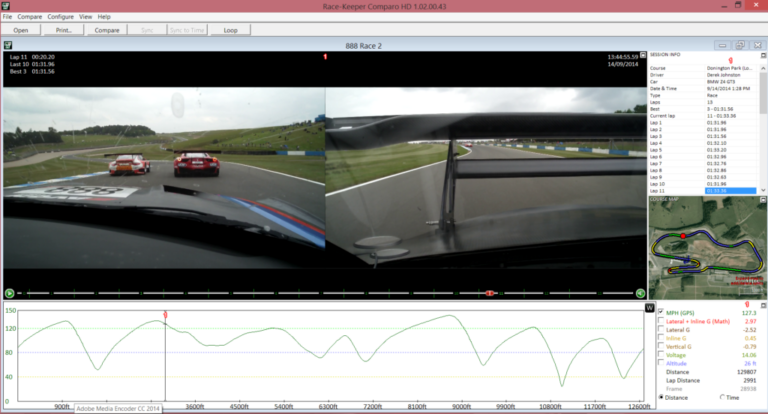Screen dimensions: 768x414
Task: Click the Open button in toolbar
Action: click(x=21, y=31)
